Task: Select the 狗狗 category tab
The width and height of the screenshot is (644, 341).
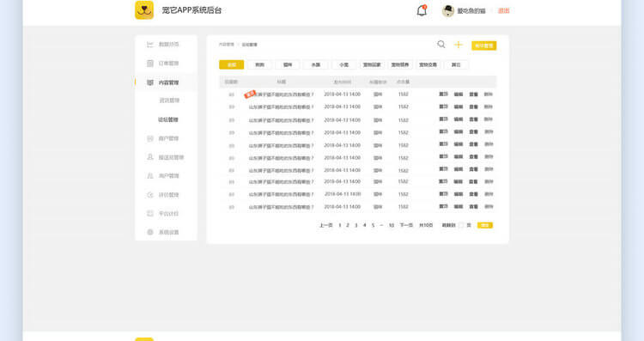Action: 259,64
